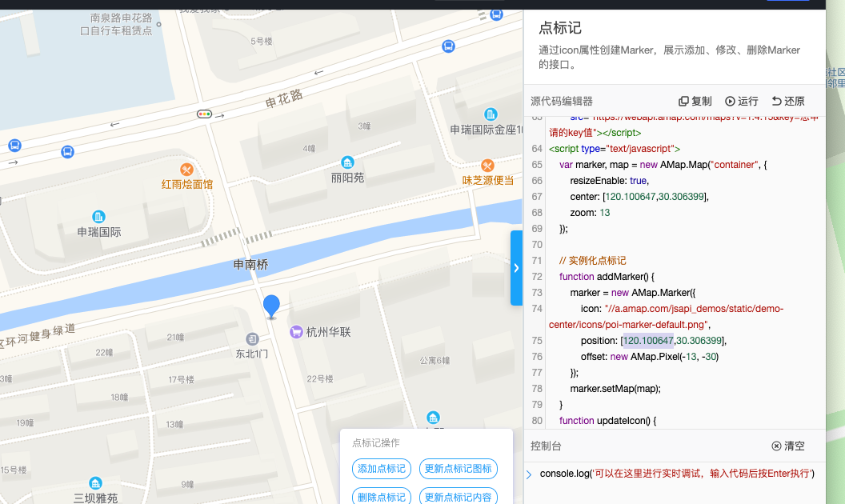Click the 红雨烩面馆 restaurant icon
This screenshot has width=845, height=504.
click(186, 170)
